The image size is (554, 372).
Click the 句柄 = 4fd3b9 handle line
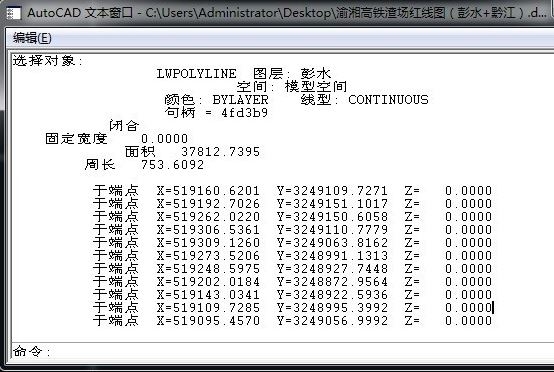pyautogui.click(x=216, y=113)
